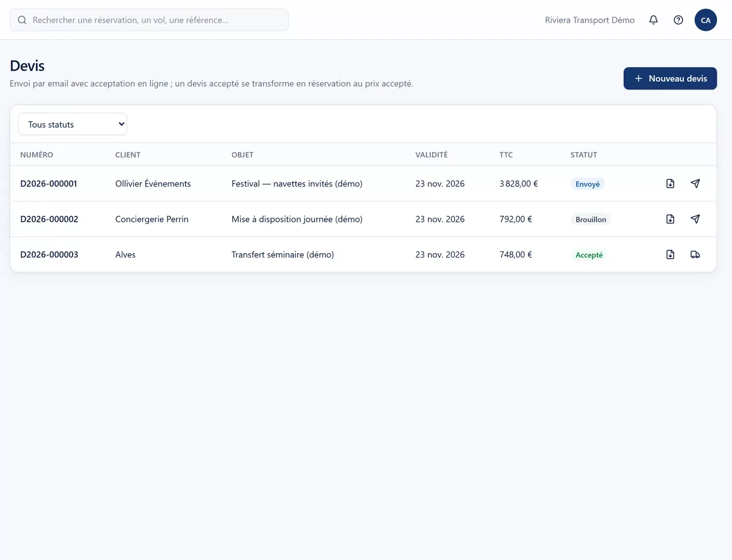Click the NUMÉRO column header
This screenshot has width=732, height=560.
coord(36,155)
